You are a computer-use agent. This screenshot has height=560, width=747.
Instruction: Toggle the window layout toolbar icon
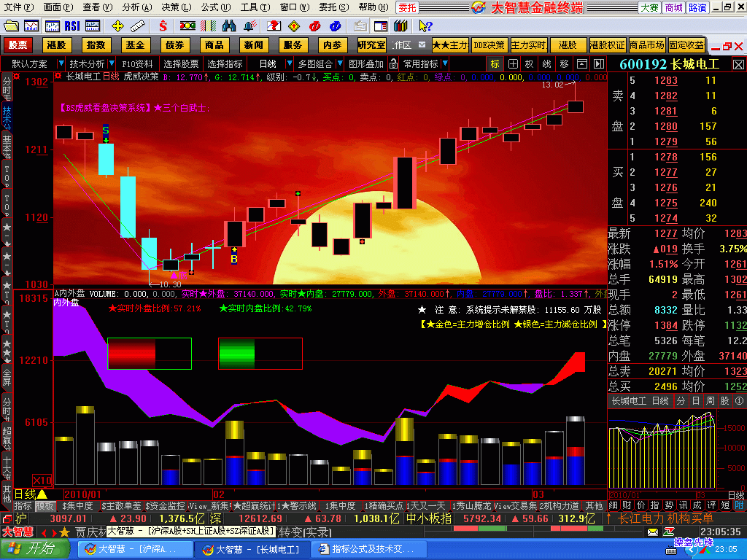point(381,26)
